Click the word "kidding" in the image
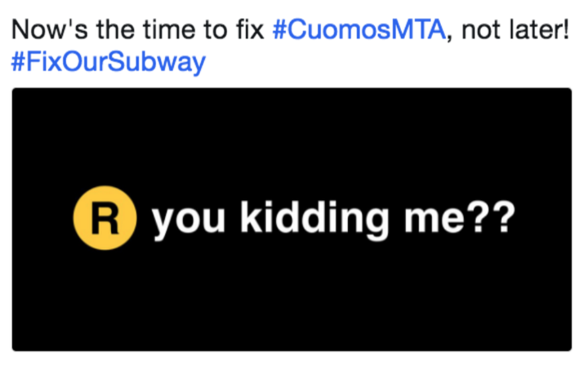588x374 pixels. pyautogui.click(x=314, y=220)
